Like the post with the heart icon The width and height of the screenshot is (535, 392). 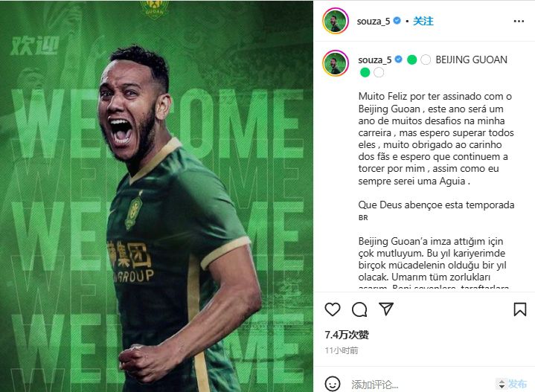[x=333, y=309]
